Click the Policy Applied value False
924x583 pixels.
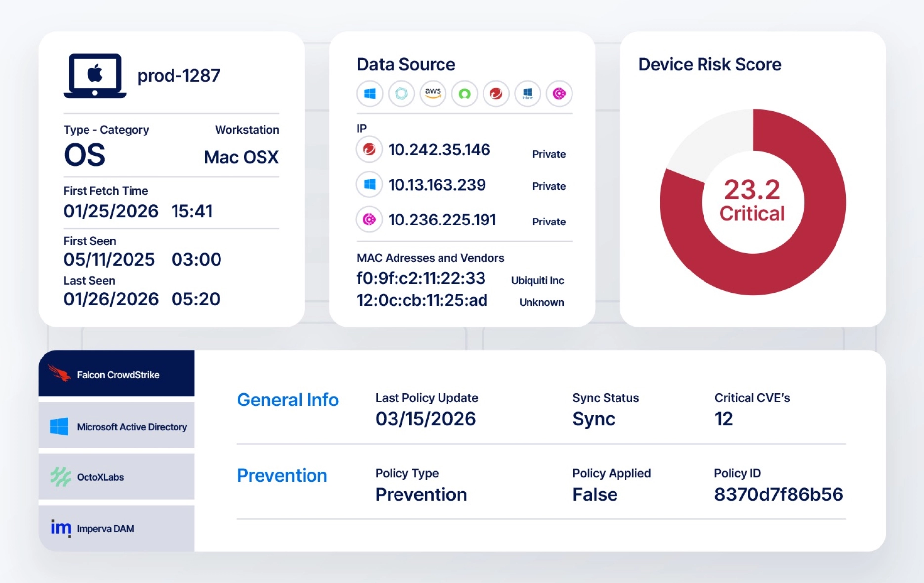[x=595, y=494]
